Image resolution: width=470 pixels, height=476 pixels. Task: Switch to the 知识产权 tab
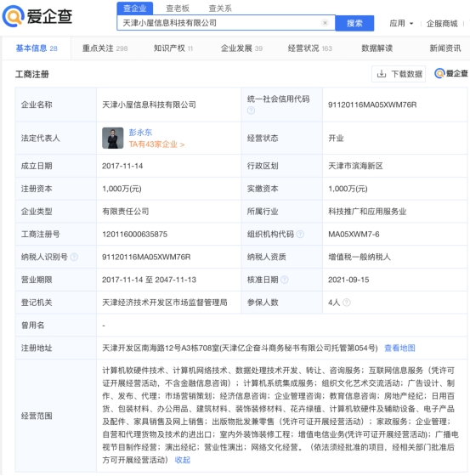173,48
